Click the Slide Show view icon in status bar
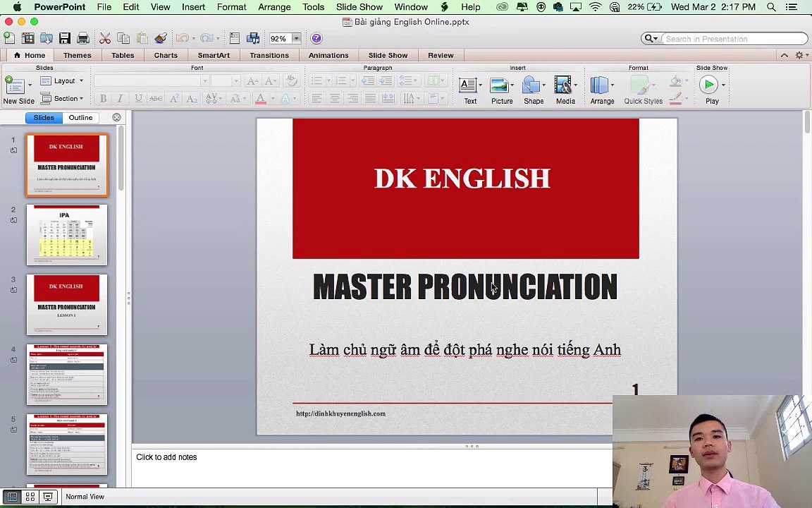 tap(48, 497)
